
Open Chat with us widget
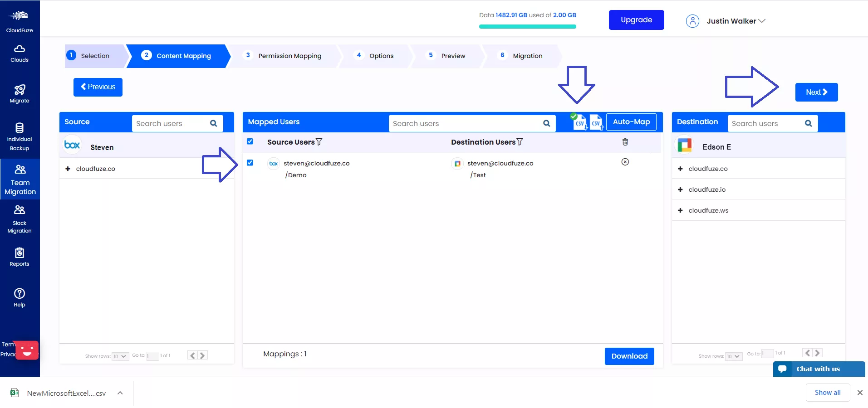(819, 369)
